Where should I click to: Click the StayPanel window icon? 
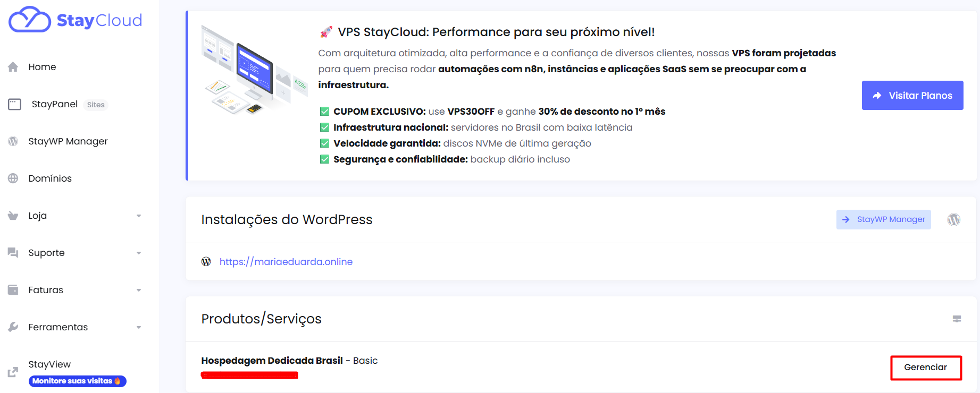[x=14, y=104]
